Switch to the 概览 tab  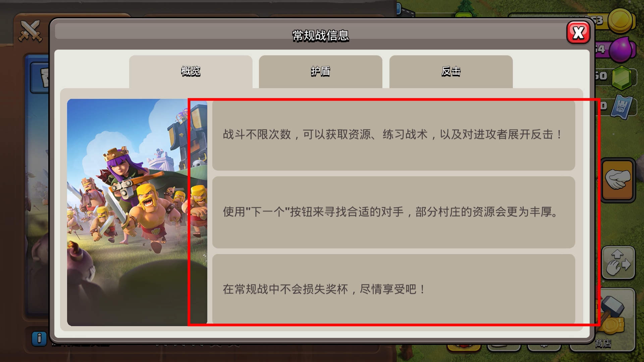click(191, 71)
